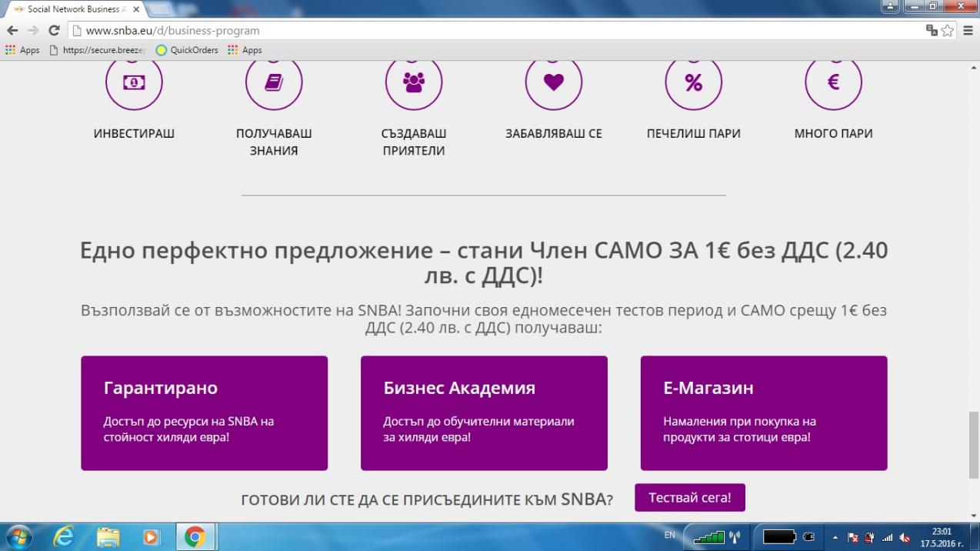Viewport: 980px width, 551px height.
Task: Open the QuickOrders bookmark
Action: [187, 50]
